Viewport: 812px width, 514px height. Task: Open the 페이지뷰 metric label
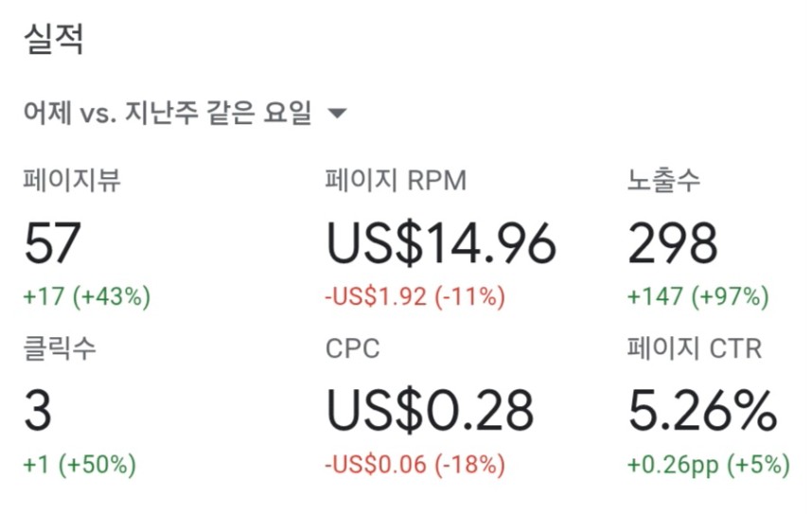72,180
